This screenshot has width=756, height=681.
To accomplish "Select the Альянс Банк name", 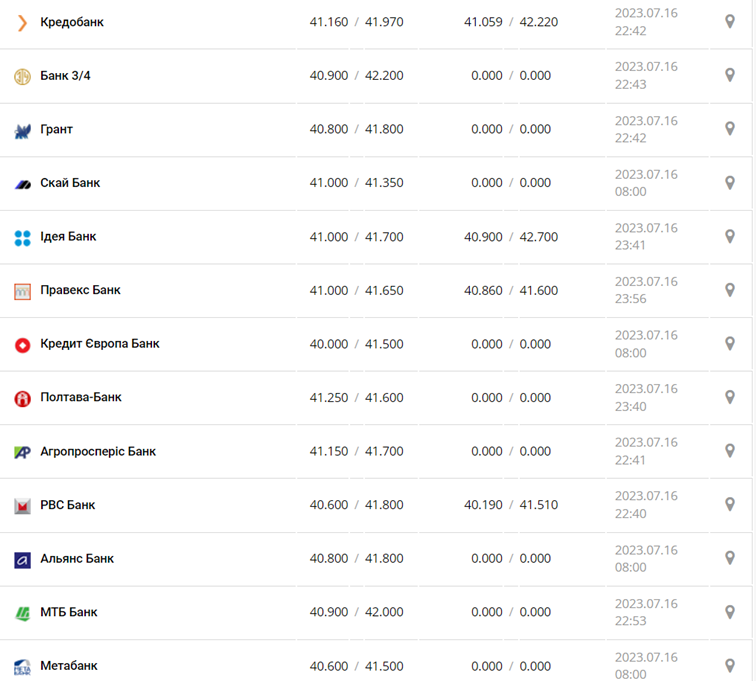I will click(77, 559).
